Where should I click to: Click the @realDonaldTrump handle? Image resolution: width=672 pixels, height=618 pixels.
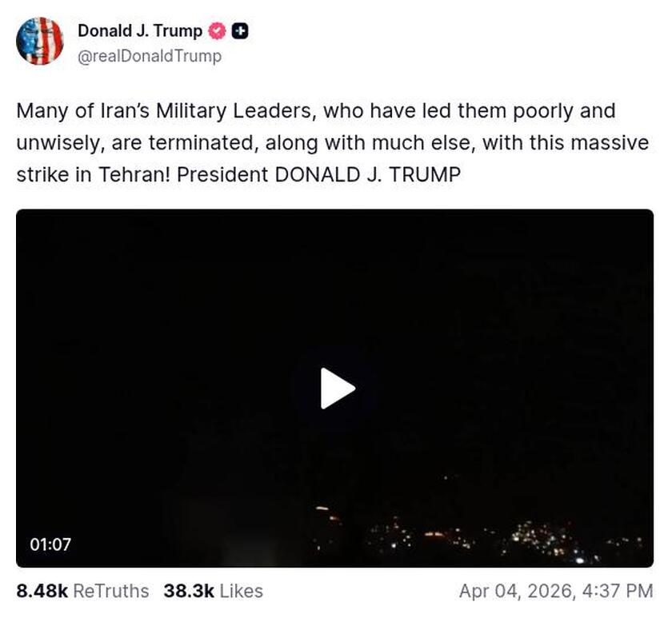tap(150, 56)
